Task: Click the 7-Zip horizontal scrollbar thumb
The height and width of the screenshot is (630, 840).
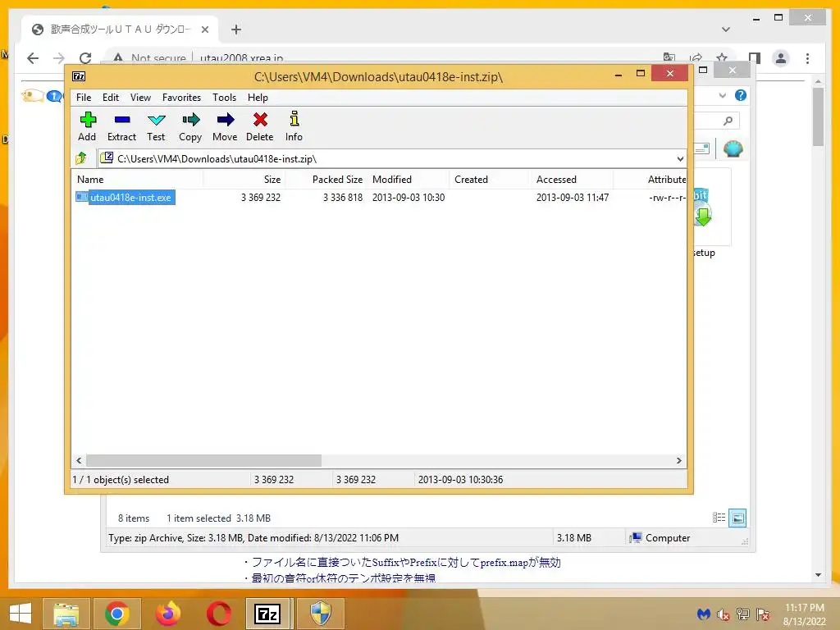Action: (203, 461)
